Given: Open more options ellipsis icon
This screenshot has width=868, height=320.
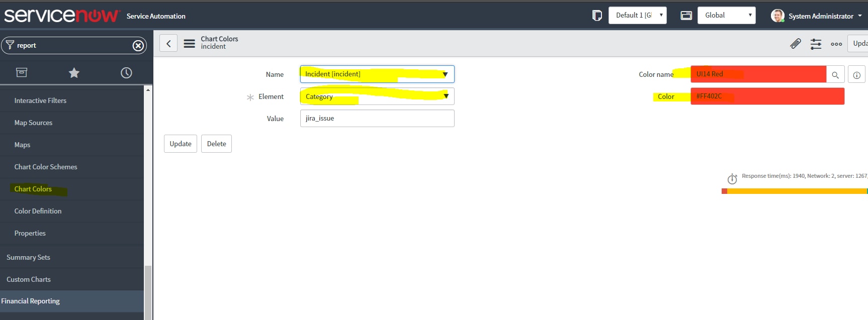Looking at the screenshot, I should [x=836, y=44].
